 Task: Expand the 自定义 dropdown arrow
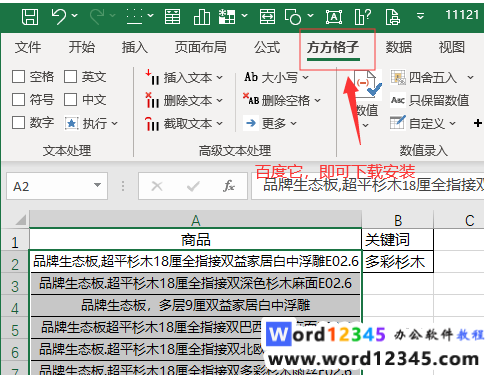452,123
